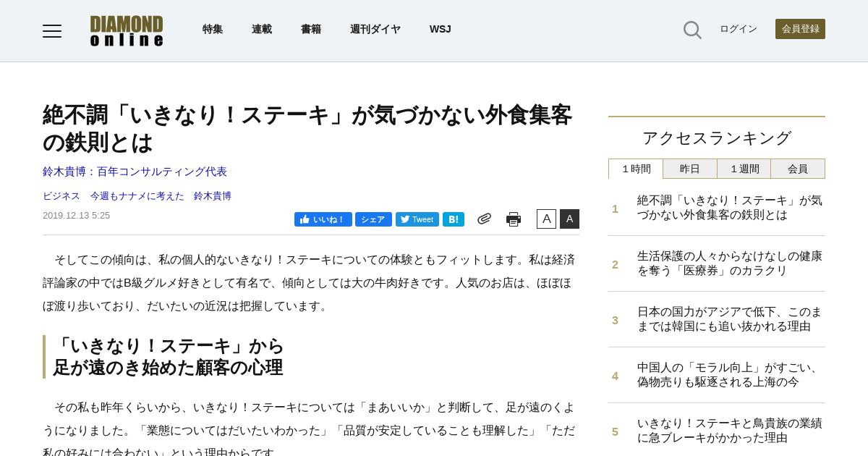Open ranking 4 article 中国人の「モラル向上」
Viewport: 868px width, 456px height.
click(730, 375)
